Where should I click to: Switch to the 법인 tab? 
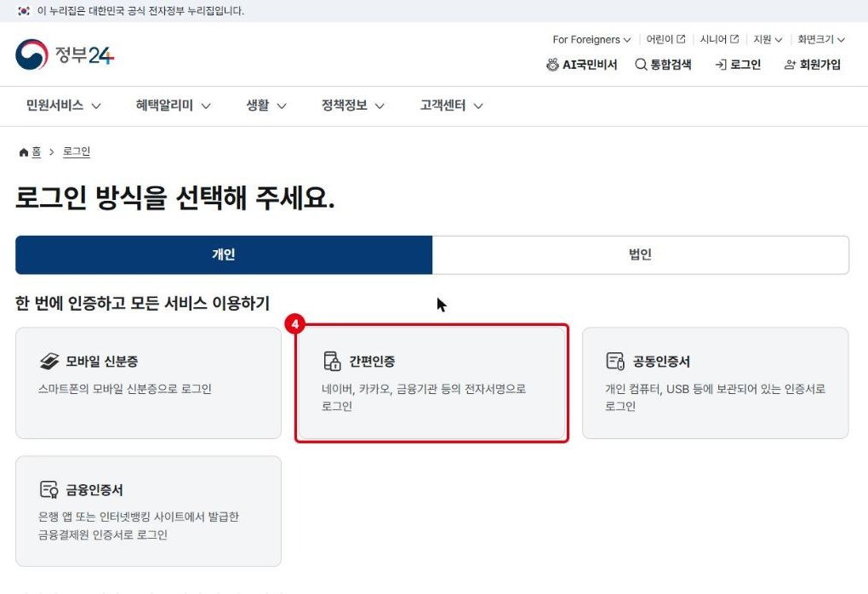click(641, 254)
